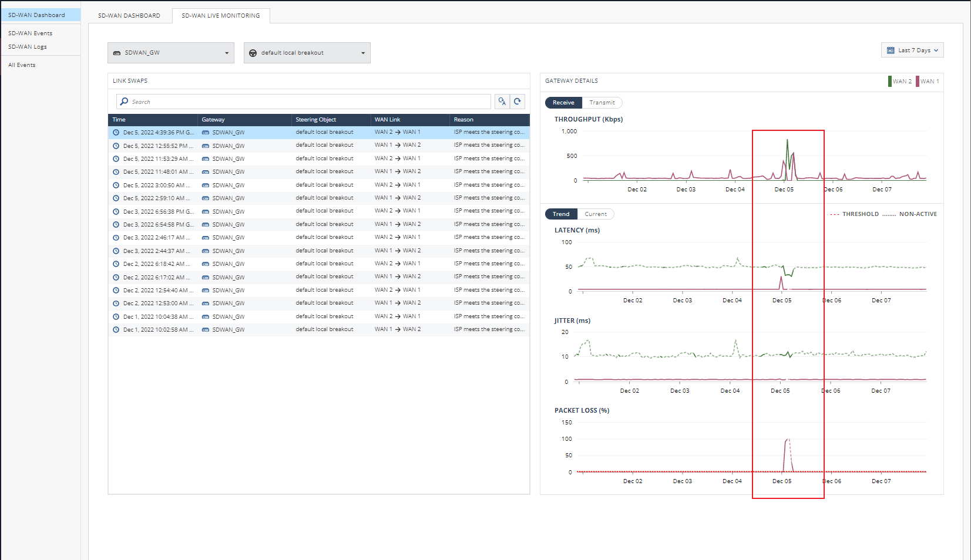Image resolution: width=971 pixels, height=560 pixels.
Task: Click the clock icon on the first swap row
Action: pos(115,132)
